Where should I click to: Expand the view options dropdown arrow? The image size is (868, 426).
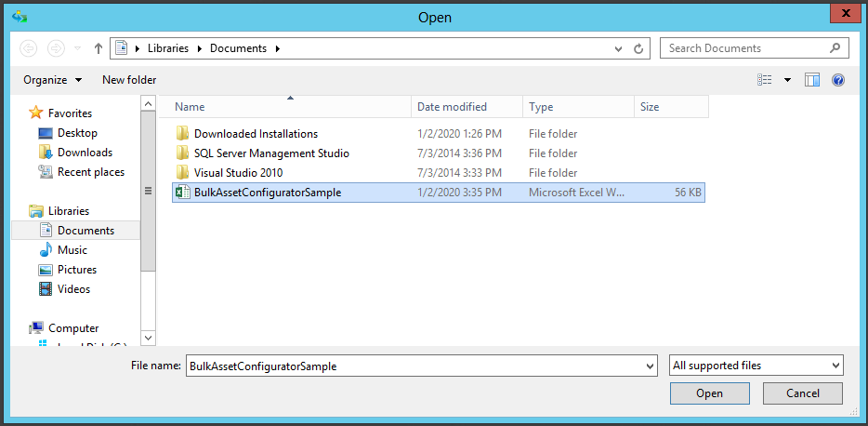tap(787, 80)
